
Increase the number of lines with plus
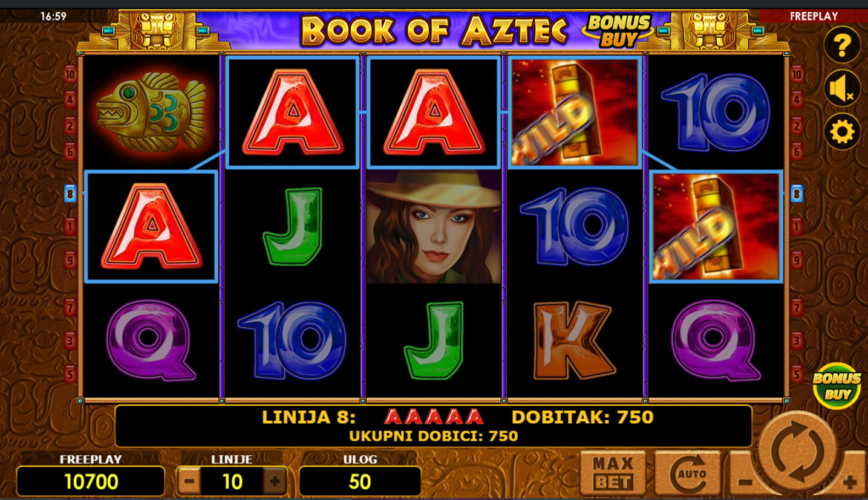275,482
